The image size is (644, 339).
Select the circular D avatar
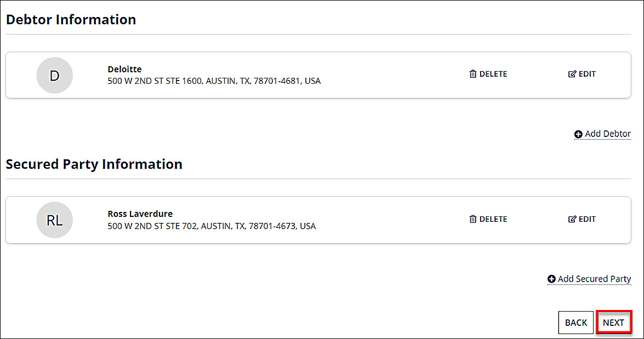point(54,75)
